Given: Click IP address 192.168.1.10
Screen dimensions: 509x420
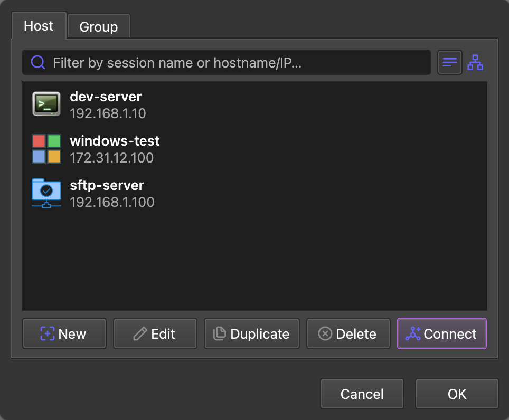Looking at the screenshot, I should point(108,113).
